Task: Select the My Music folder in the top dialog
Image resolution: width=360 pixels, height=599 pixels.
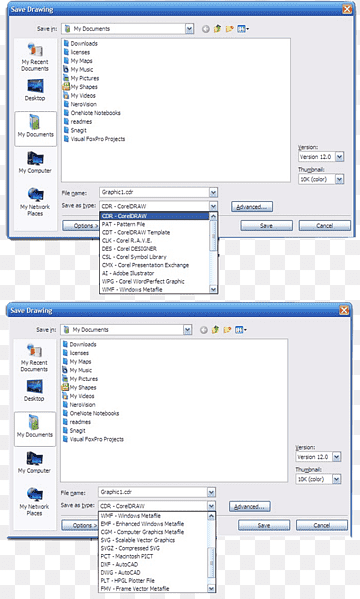Action: [x=78, y=70]
